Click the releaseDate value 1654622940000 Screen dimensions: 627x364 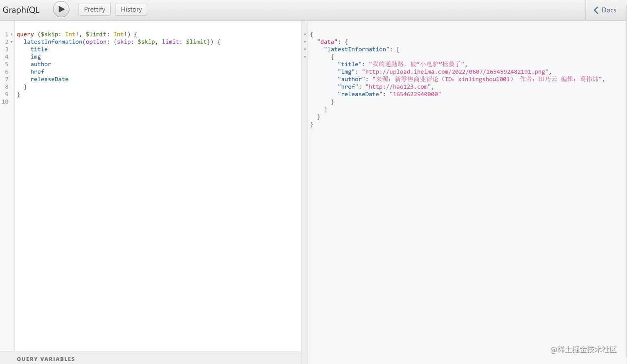[415, 94]
